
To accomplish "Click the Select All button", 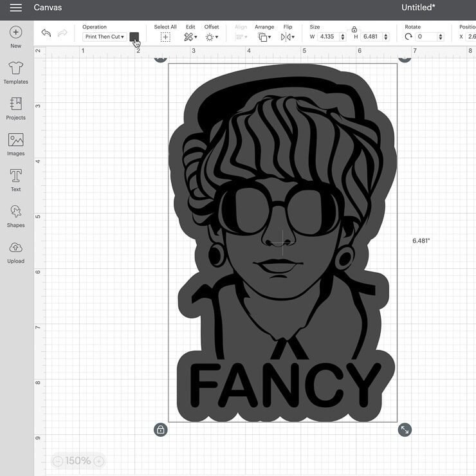I will tap(165, 37).
